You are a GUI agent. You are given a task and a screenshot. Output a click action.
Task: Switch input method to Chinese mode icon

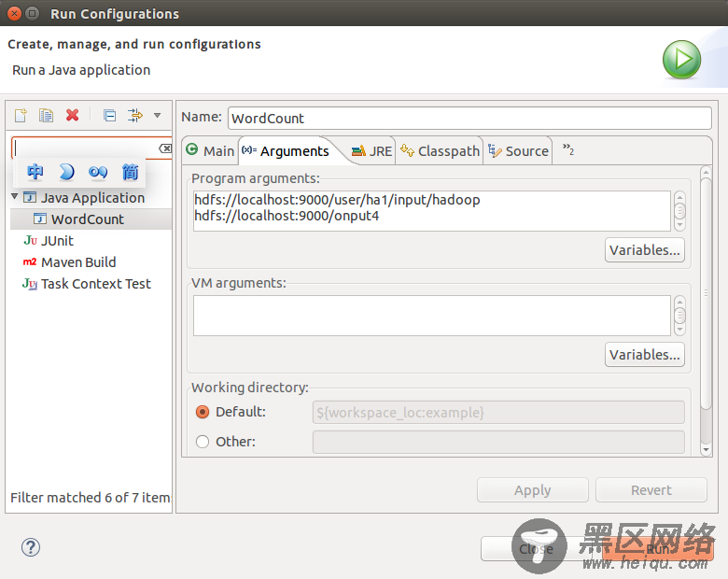(35, 172)
